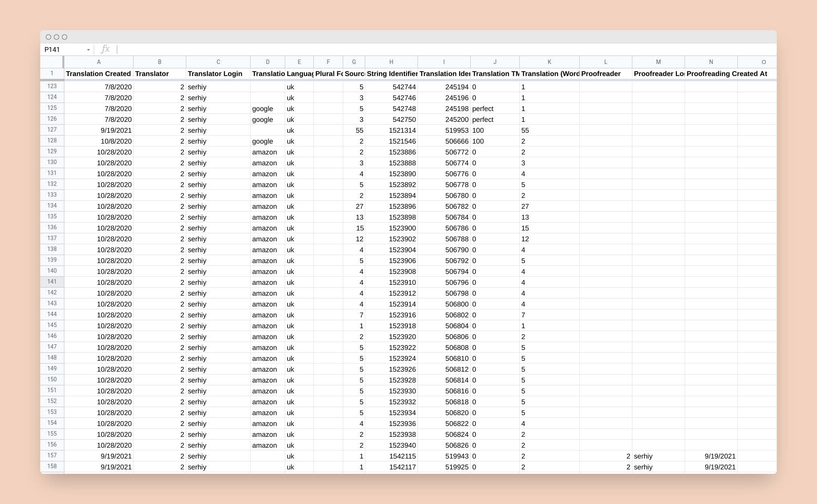Select the google cell in row 128
Screen dimensions: 817x504
(x=268, y=141)
